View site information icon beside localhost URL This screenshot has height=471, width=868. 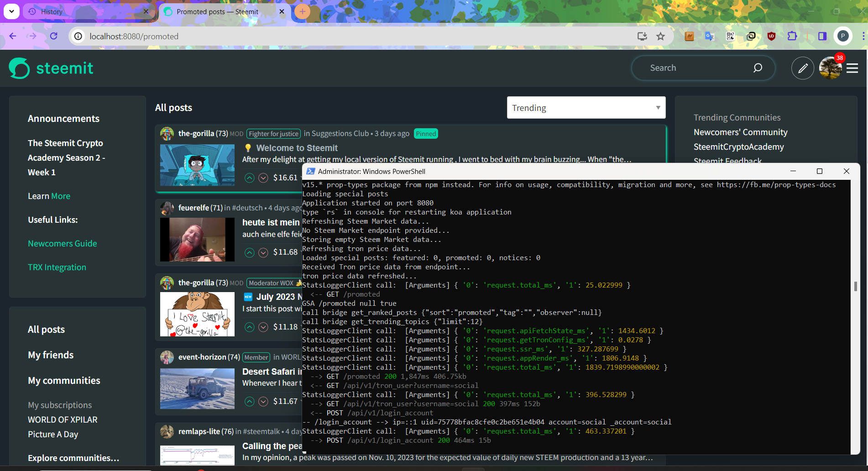click(78, 36)
